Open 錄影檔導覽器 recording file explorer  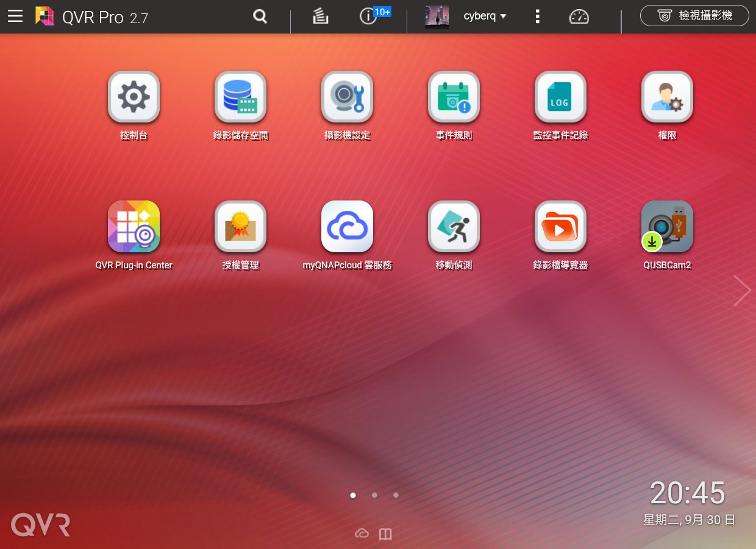click(x=560, y=227)
